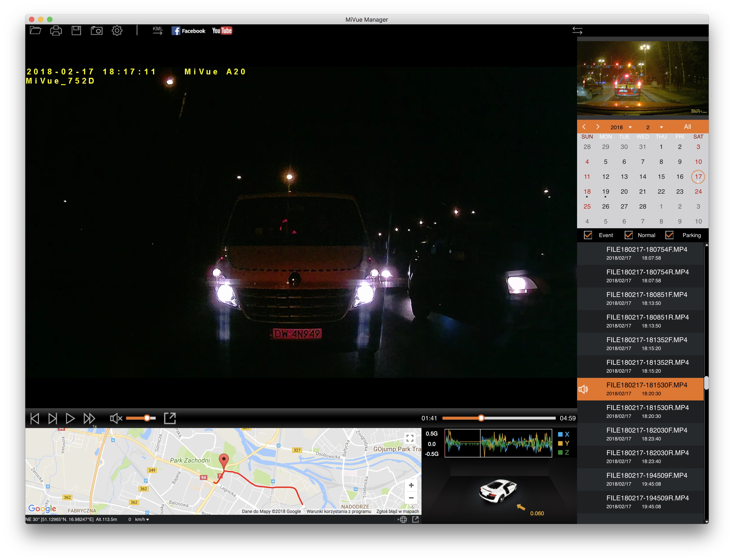Take a snapshot with camera icon
The height and width of the screenshot is (560, 734).
tap(97, 31)
